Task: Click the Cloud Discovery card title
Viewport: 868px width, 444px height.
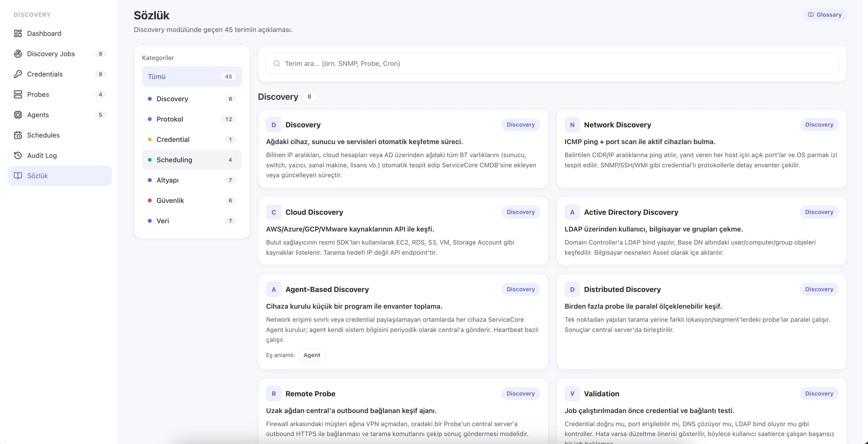Action: click(x=314, y=212)
